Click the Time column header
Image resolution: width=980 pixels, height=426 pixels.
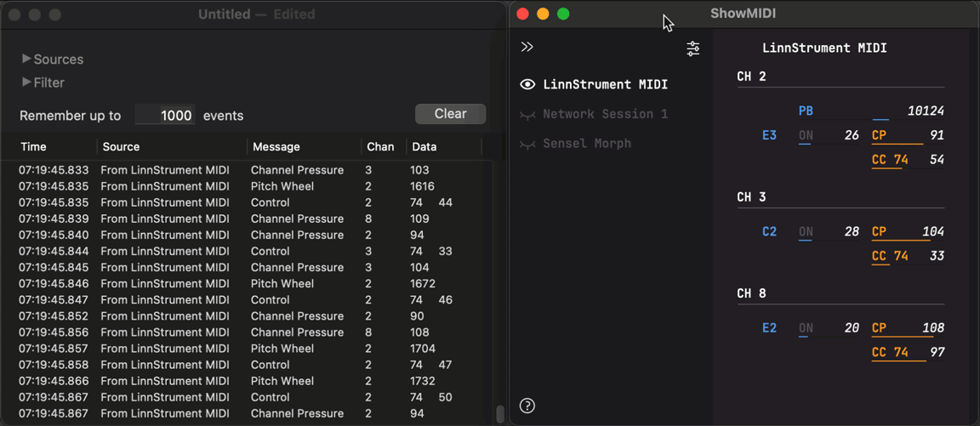[x=34, y=147]
